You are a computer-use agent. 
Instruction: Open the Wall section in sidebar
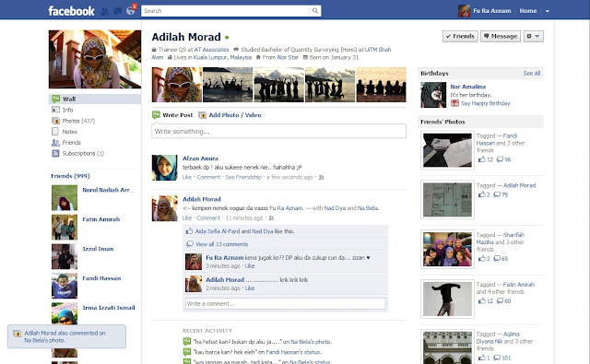(x=95, y=99)
